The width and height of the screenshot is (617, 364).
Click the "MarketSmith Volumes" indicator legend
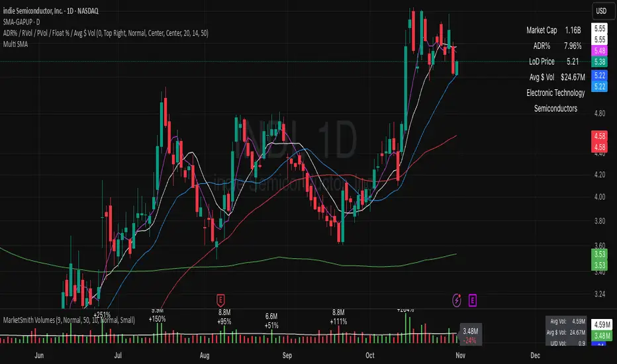(x=69, y=320)
